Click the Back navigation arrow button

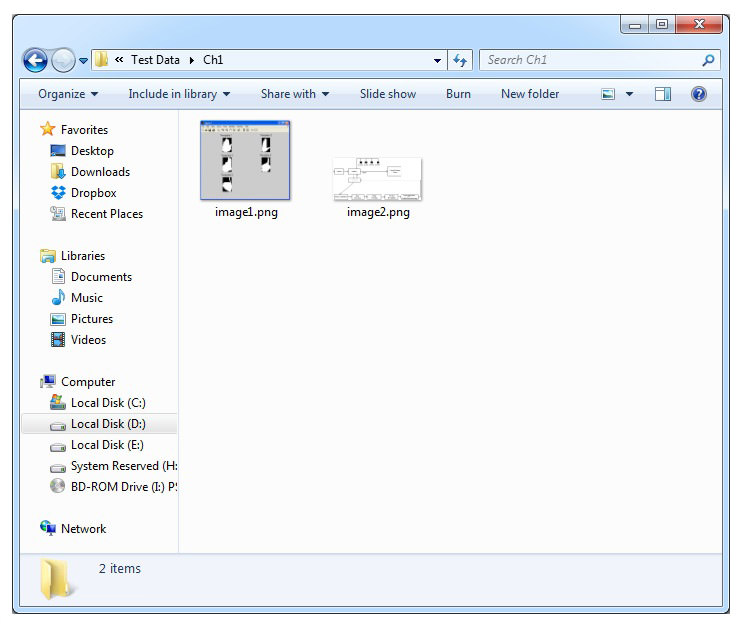point(35,61)
